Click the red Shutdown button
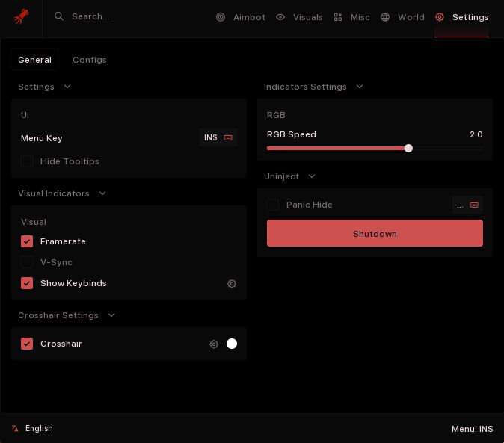 [x=375, y=233]
